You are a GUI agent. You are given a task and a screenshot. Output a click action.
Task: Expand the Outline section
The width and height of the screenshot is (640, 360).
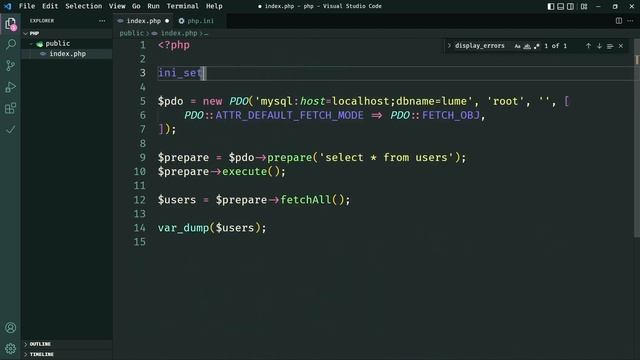coord(67,344)
